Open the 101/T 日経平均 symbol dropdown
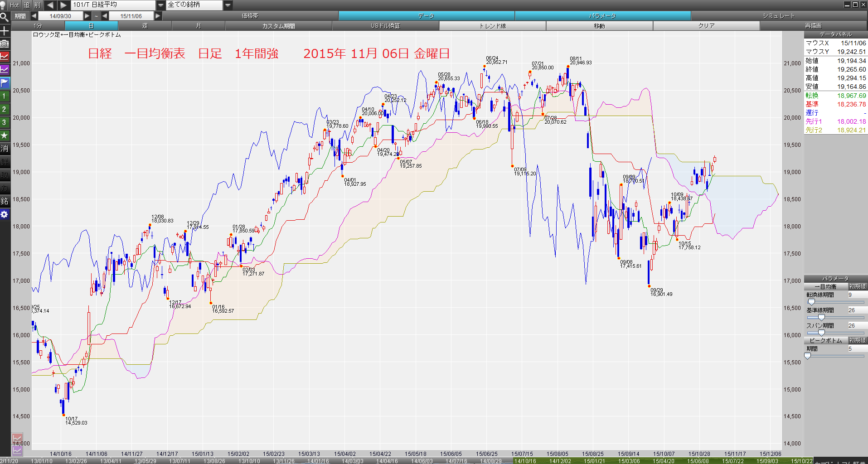The height and width of the screenshot is (464, 868). point(161,5)
